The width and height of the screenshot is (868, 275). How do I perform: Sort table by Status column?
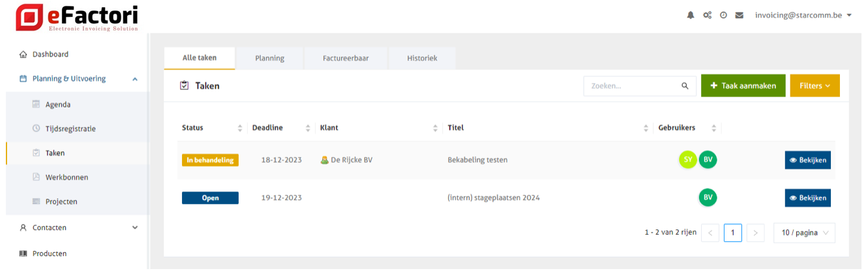pos(239,128)
